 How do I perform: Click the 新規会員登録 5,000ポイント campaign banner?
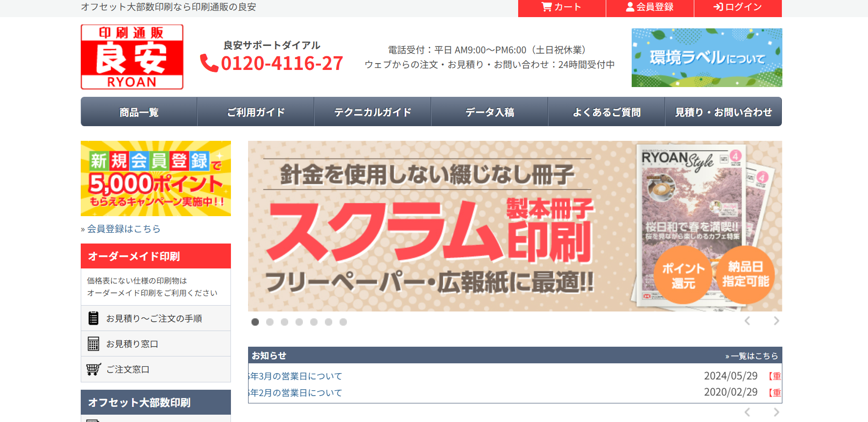[156, 178]
